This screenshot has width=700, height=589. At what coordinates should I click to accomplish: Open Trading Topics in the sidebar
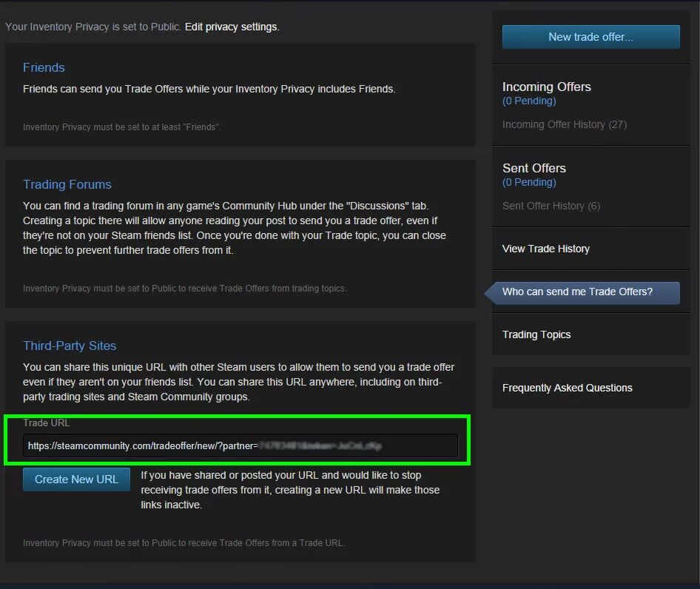point(536,334)
